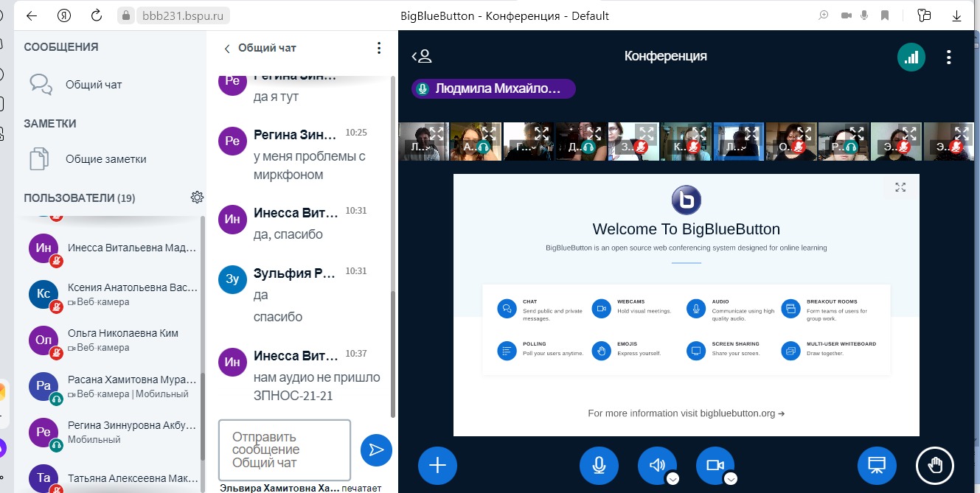This screenshot has width=980, height=493.
Task: Click the connection status bars icon
Action: click(911, 57)
